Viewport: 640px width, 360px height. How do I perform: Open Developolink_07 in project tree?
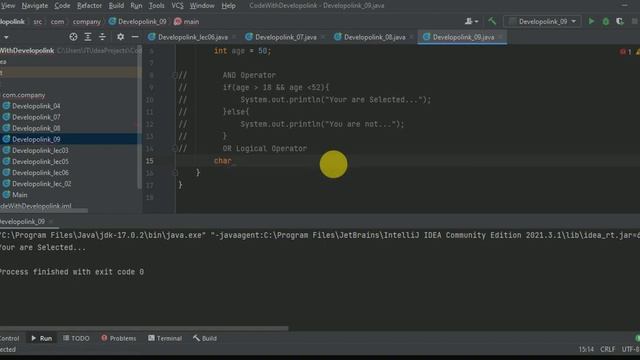click(x=36, y=117)
